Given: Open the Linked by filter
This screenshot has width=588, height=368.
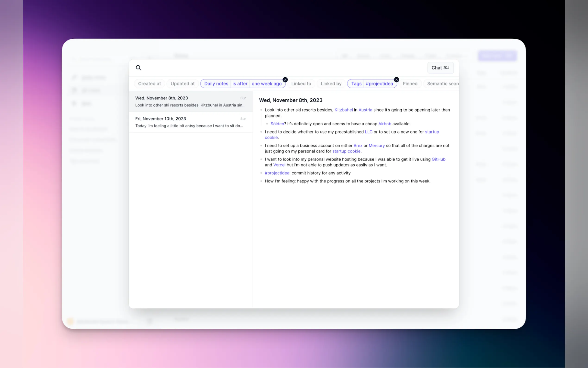Looking at the screenshot, I should (x=331, y=83).
